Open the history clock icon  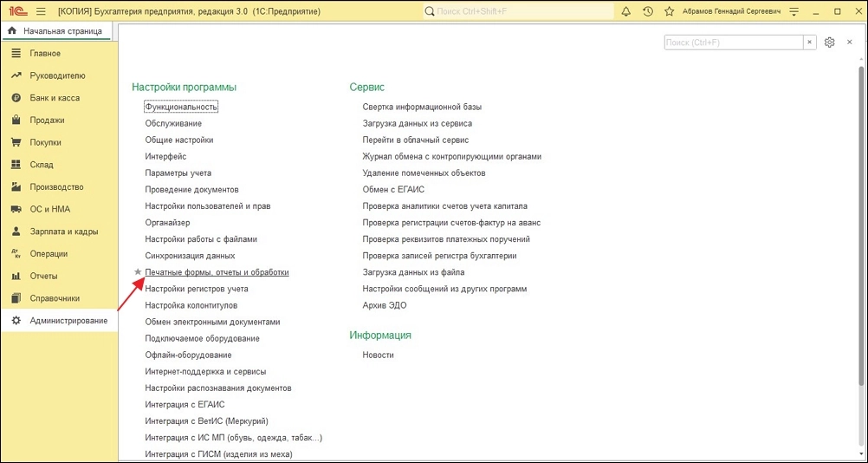[x=648, y=11]
